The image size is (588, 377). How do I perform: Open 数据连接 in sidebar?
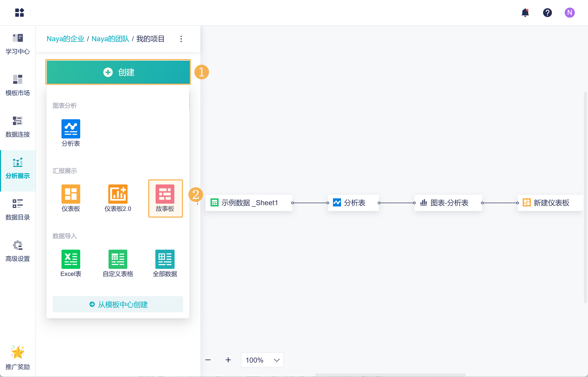click(x=18, y=127)
